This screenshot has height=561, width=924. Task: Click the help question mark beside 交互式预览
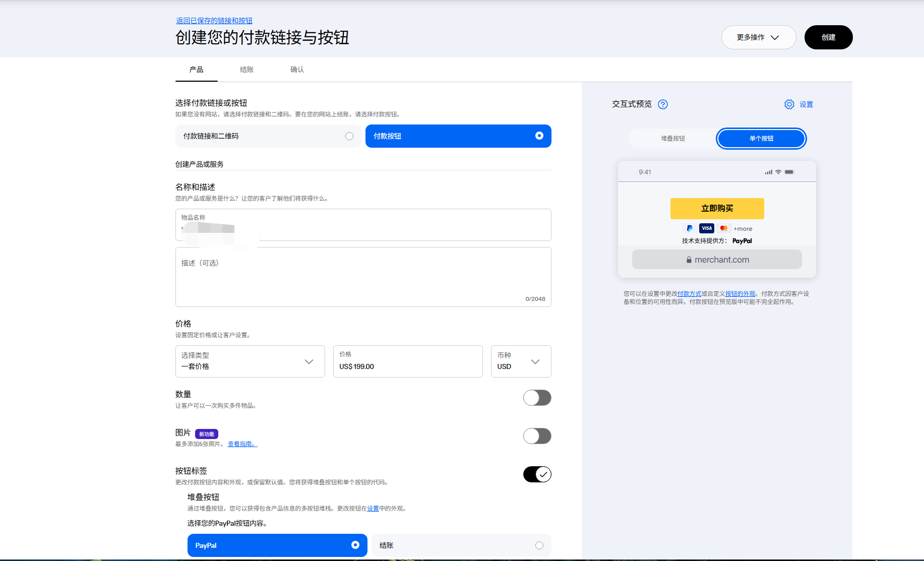[663, 104]
